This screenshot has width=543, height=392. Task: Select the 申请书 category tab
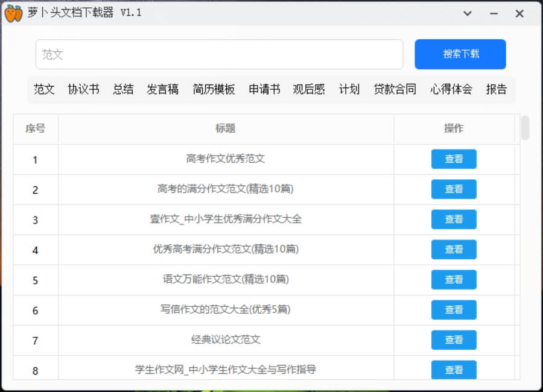point(265,89)
